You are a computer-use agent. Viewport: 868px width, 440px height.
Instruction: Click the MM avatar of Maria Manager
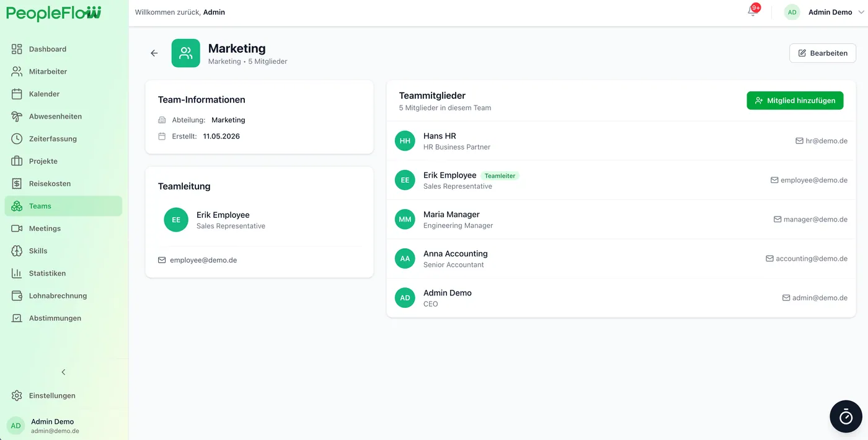pyautogui.click(x=405, y=219)
